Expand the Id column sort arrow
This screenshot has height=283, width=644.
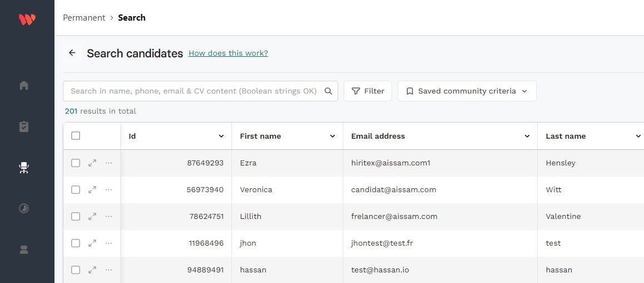click(221, 136)
